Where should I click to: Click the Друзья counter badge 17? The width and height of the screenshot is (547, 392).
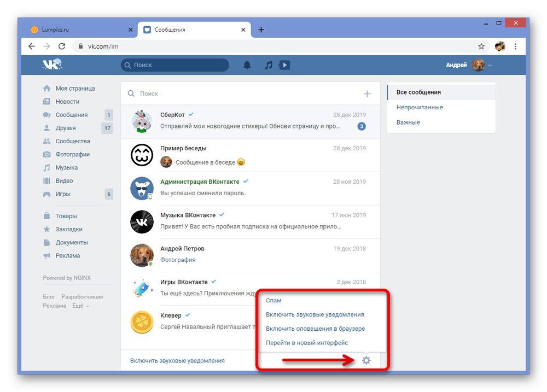pyautogui.click(x=107, y=128)
